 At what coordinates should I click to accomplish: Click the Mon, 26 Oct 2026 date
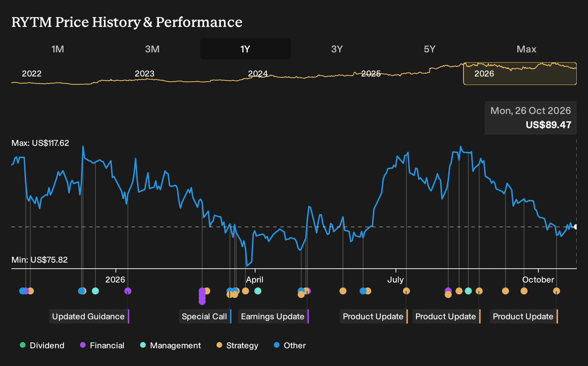(531, 111)
